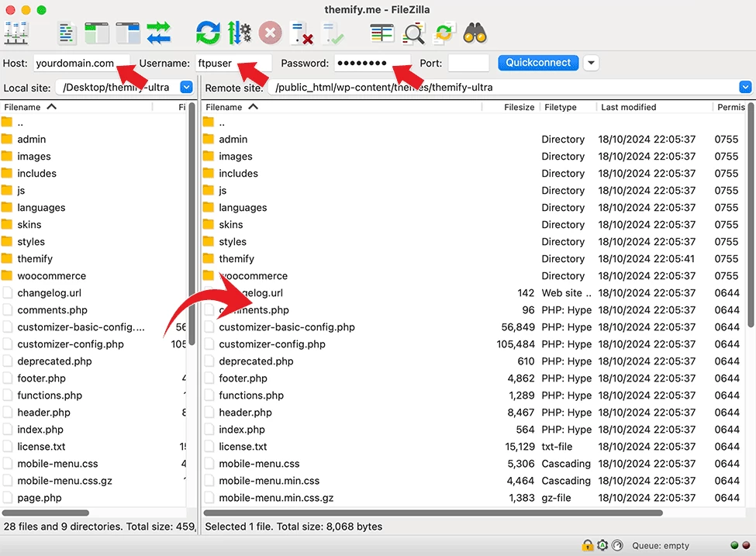Click the remote footer.php file icon
This screenshot has height=556, width=756.
[209, 378]
